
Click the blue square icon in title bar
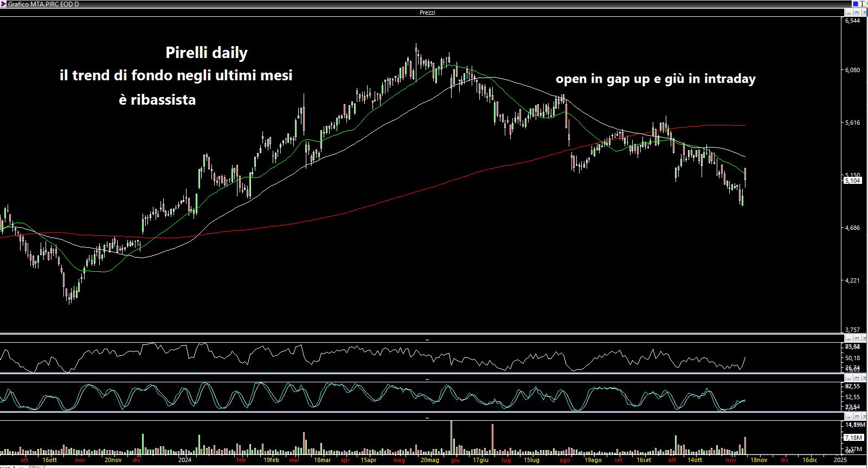(x=856, y=4)
